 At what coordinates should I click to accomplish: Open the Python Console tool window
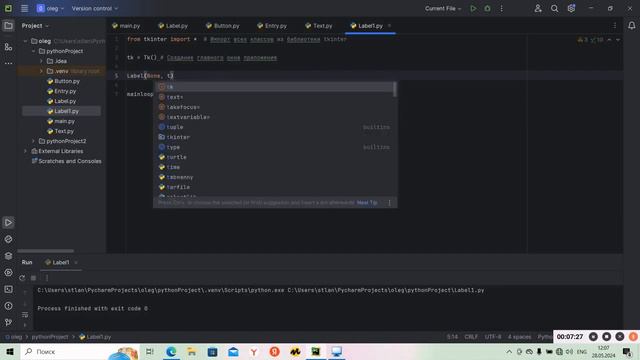pyautogui.click(x=8, y=239)
